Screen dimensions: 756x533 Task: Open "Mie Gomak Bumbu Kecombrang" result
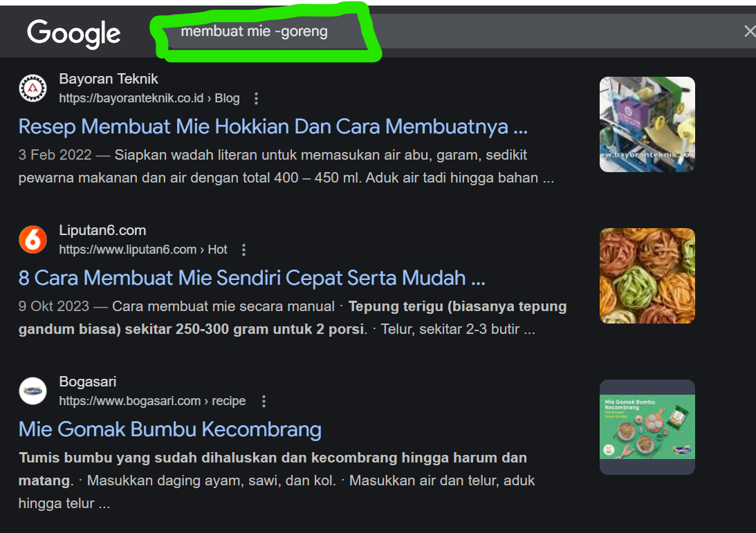click(x=169, y=429)
